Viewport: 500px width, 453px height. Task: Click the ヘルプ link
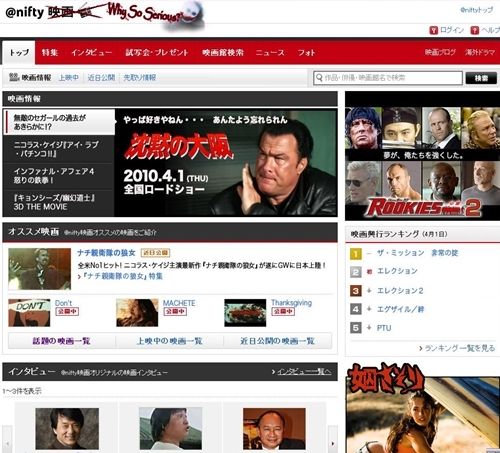point(491,30)
